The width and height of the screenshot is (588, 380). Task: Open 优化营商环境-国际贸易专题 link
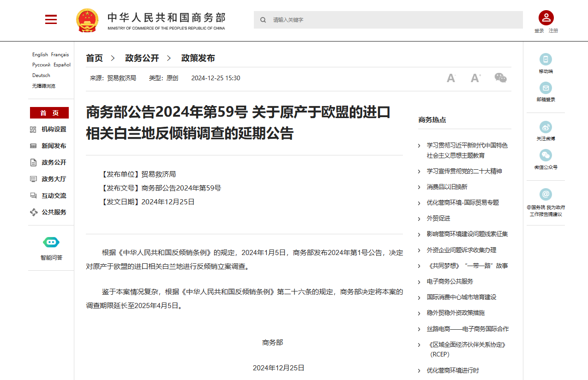463,202
